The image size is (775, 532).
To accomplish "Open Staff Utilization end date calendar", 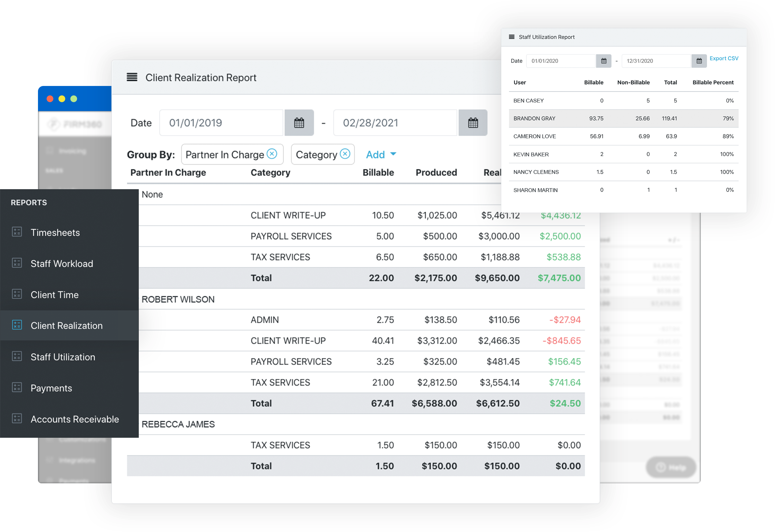I will [699, 61].
